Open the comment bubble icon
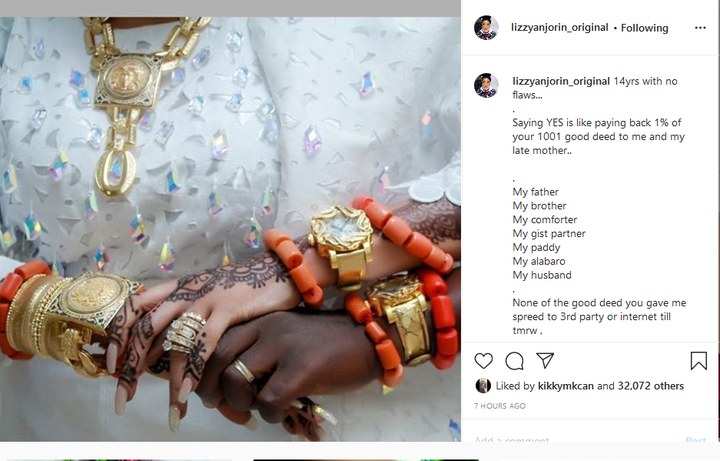The width and height of the screenshot is (720, 461). (x=514, y=361)
